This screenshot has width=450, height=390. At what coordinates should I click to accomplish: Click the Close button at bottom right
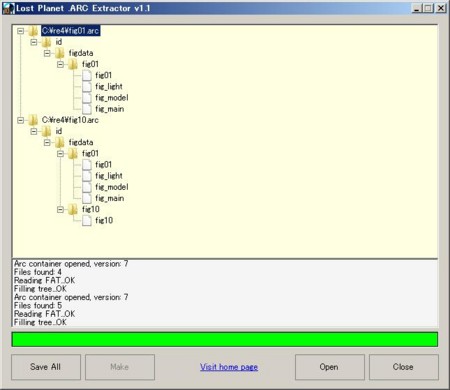[x=403, y=367]
